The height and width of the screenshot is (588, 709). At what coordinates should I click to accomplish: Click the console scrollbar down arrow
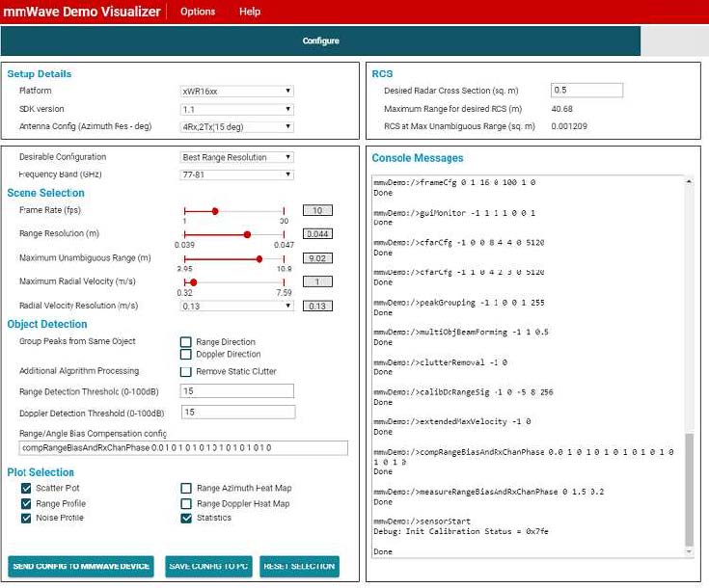point(689,551)
